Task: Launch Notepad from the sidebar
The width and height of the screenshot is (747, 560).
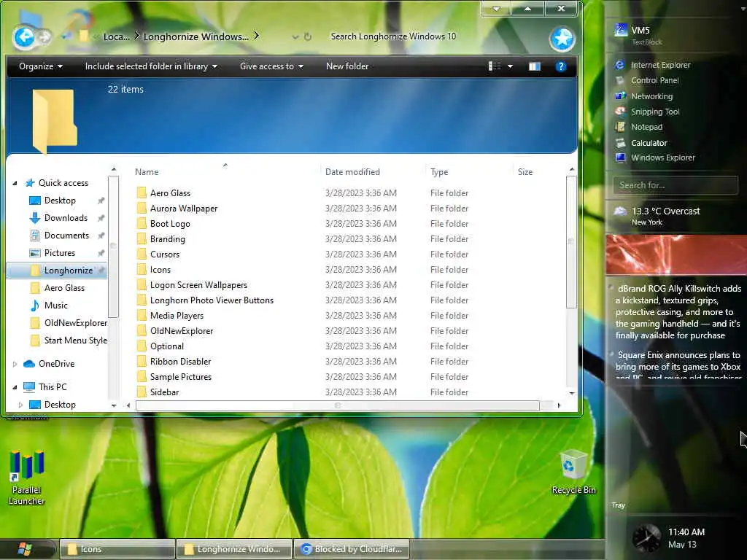Action: click(639, 127)
